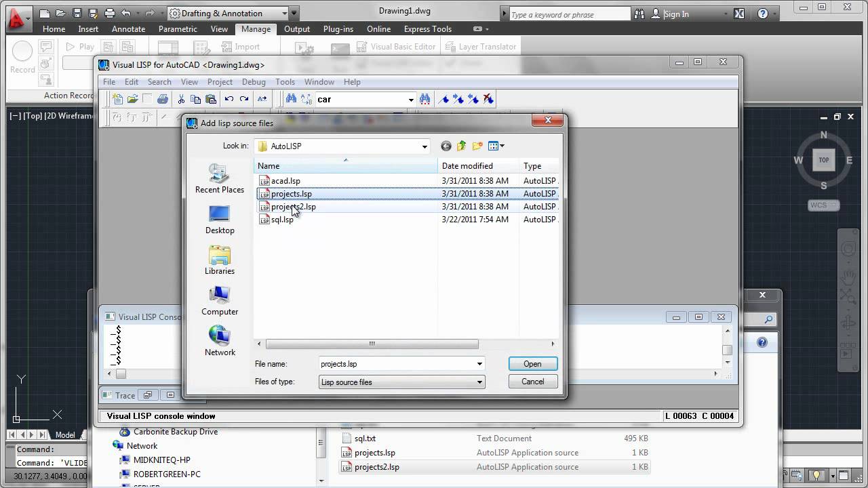
Task: Open Debug menu in Visual LISP
Action: tap(254, 82)
